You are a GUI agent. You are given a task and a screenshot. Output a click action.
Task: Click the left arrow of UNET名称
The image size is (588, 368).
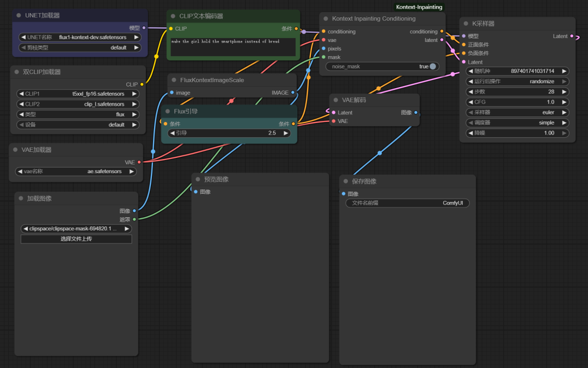23,37
